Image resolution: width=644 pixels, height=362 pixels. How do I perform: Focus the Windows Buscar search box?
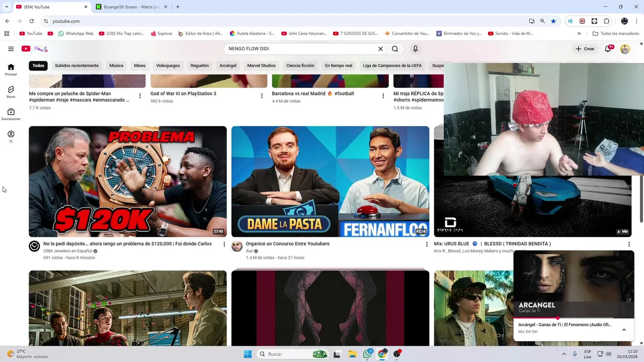[x=293, y=354]
